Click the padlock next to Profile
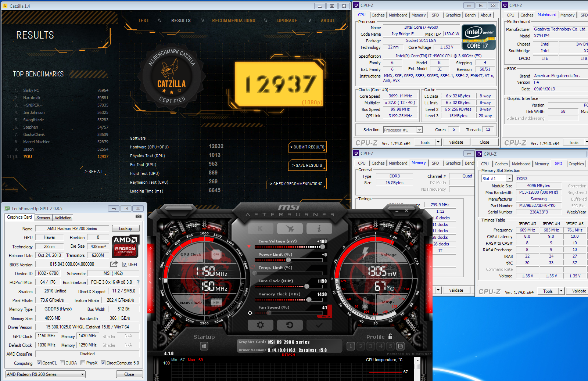This screenshot has height=381, width=588. (390, 336)
